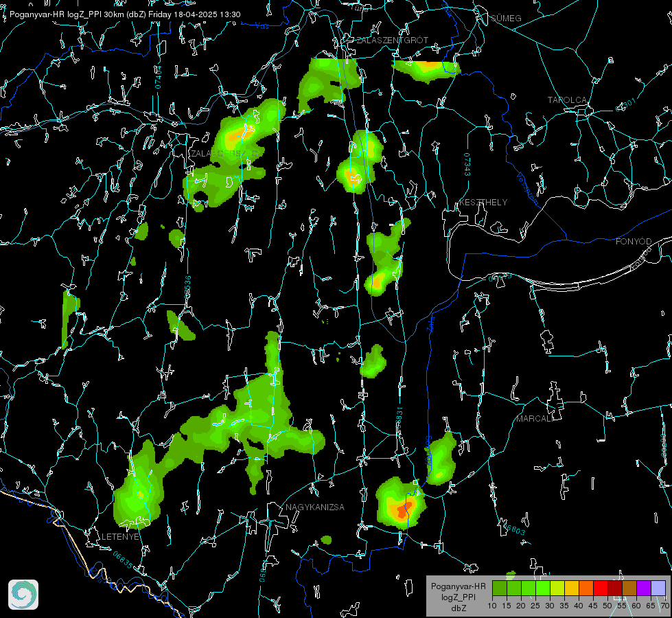
Task: Click the Vas county label
Action: pyautogui.click(x=262, y=26)
